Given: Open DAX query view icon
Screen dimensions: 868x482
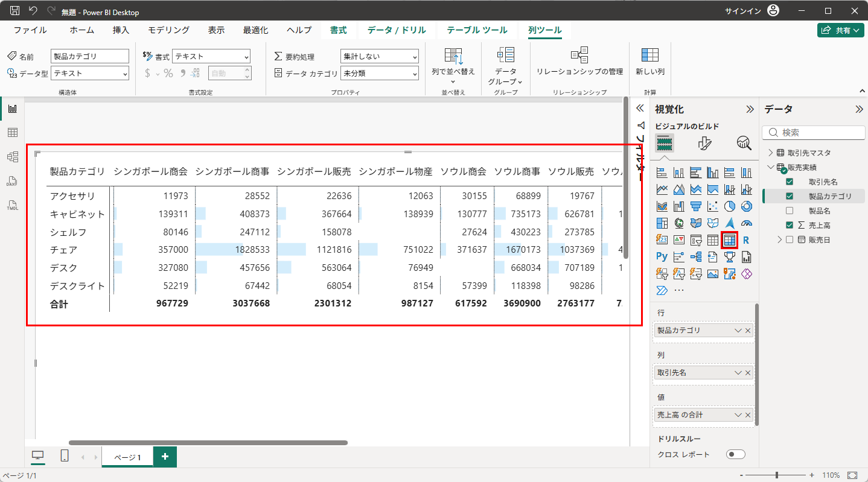Looking at the screenshot, I should (12, 181).
